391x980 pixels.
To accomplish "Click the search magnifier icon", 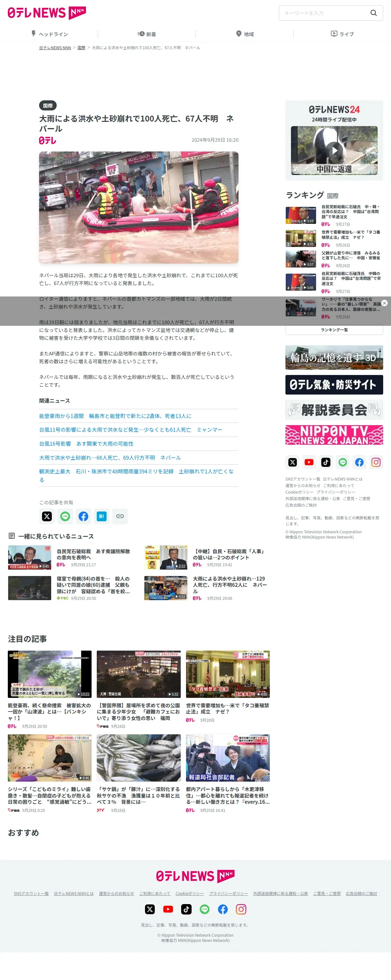I will tap(373, 13).
